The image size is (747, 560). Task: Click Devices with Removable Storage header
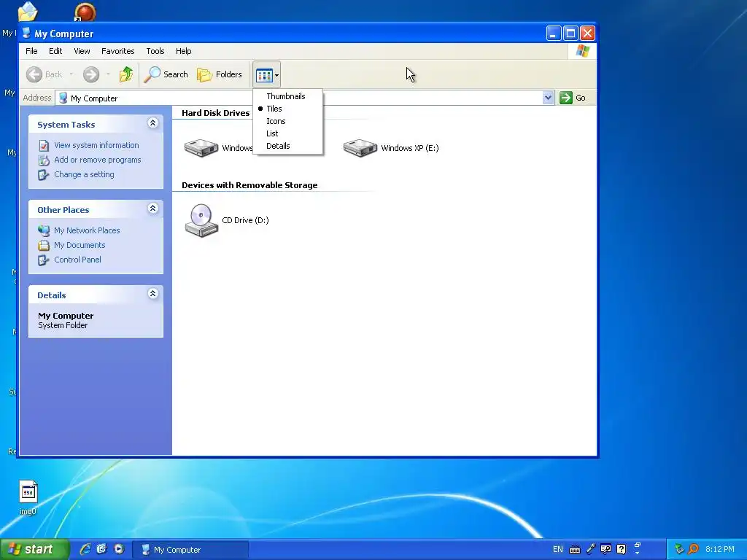tap(249, 185)
